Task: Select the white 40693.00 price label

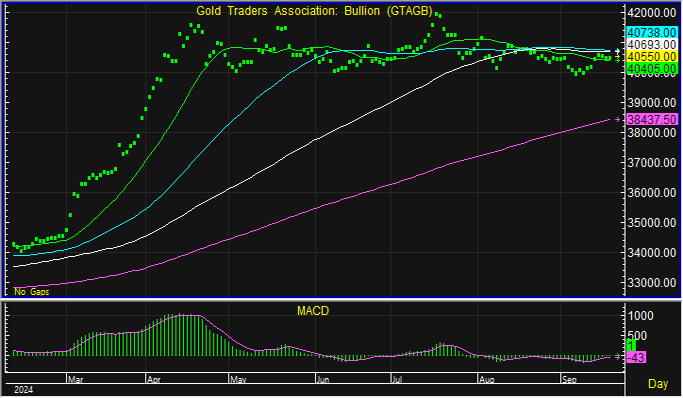Action: pyautogui.click(x=652, y=44)
